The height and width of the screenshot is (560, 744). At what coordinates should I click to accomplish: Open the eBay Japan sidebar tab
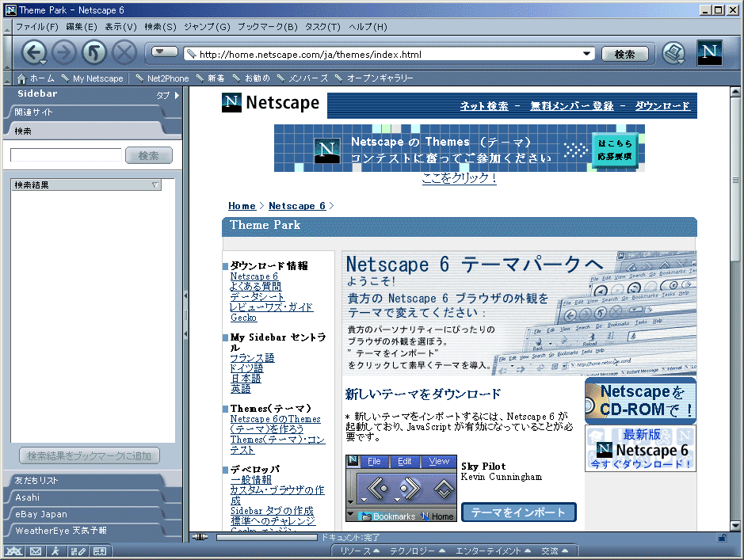pos(86,513)
